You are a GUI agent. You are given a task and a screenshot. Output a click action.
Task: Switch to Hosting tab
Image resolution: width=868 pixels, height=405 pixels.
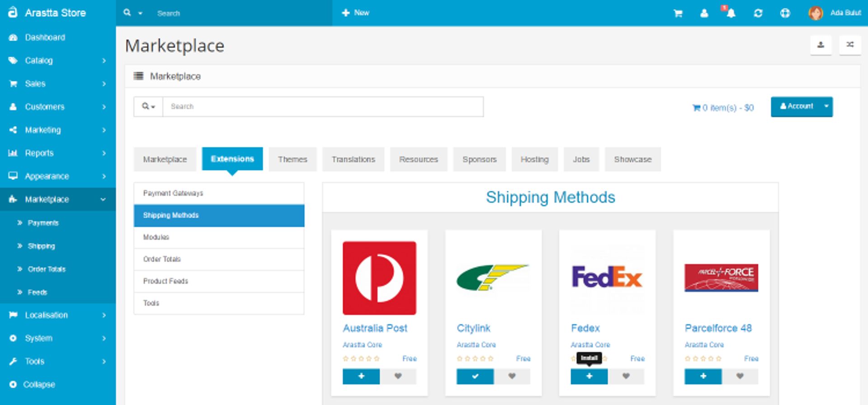(534, 159)
